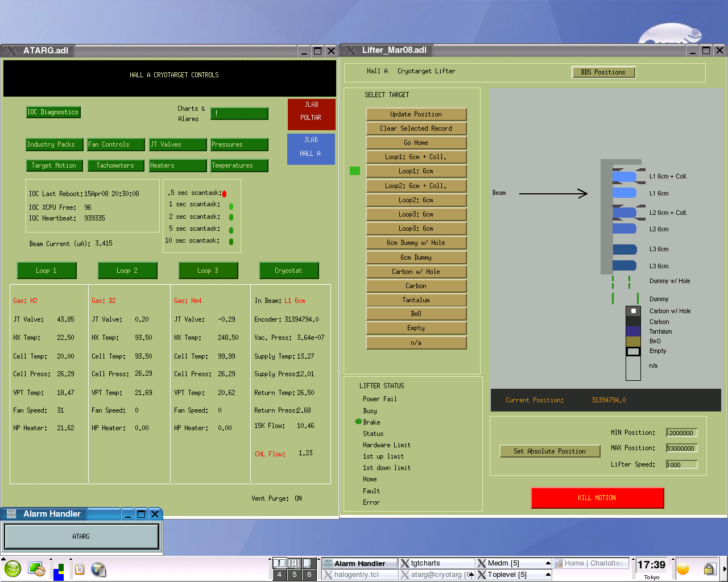Click Update Position in Select Target
The height and width of the screenshot is (582, 728).
(416, 114)
